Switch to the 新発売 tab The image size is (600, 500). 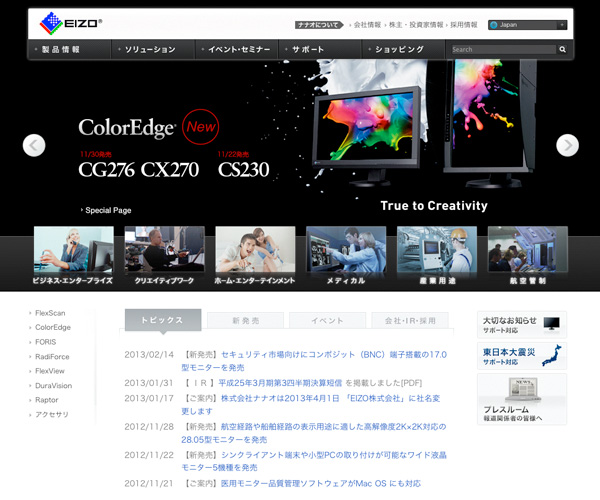[245, 321]
